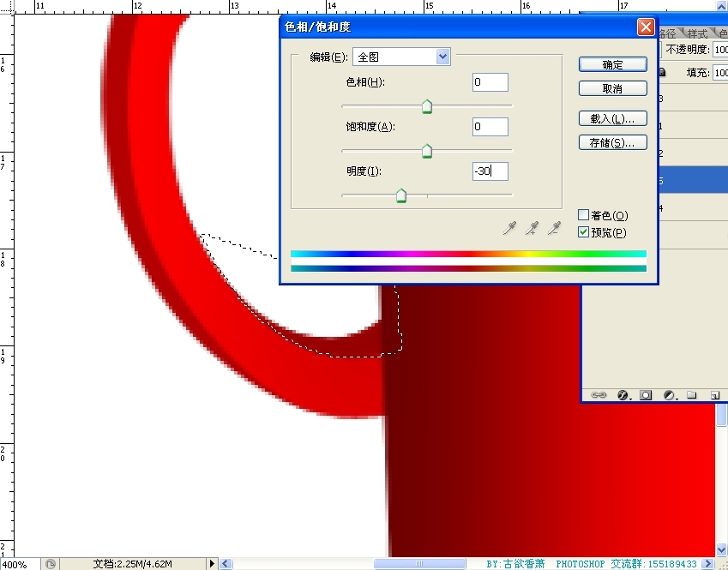The image size is (728, 570).
Task: Click the 取消 (Cancel) button
Action: coord(612,88)
